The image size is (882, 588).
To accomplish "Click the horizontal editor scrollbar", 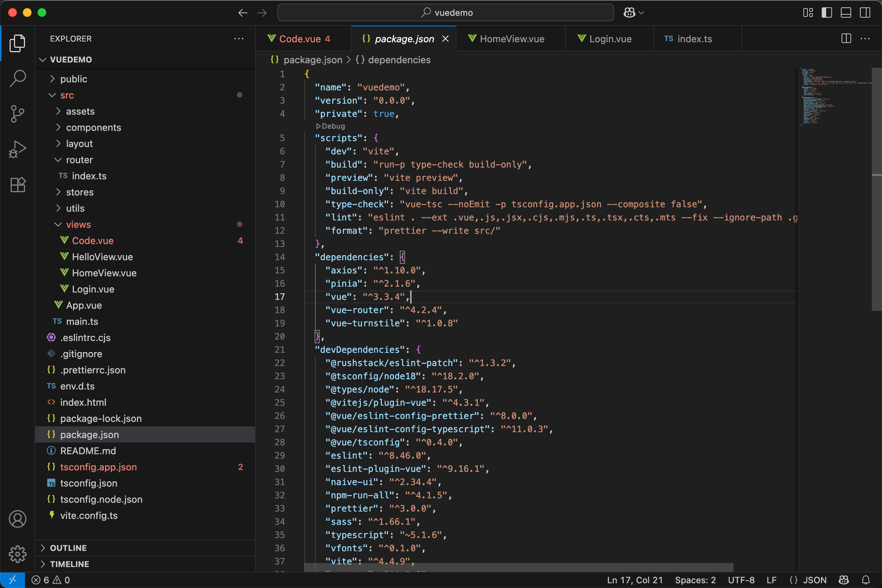I will [519, 567].
